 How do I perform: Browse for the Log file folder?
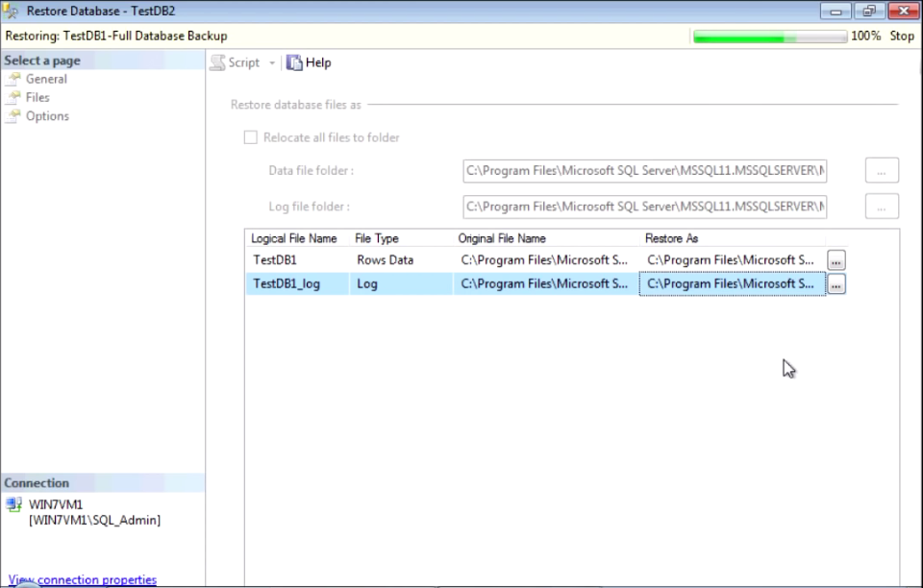point(882,207)
